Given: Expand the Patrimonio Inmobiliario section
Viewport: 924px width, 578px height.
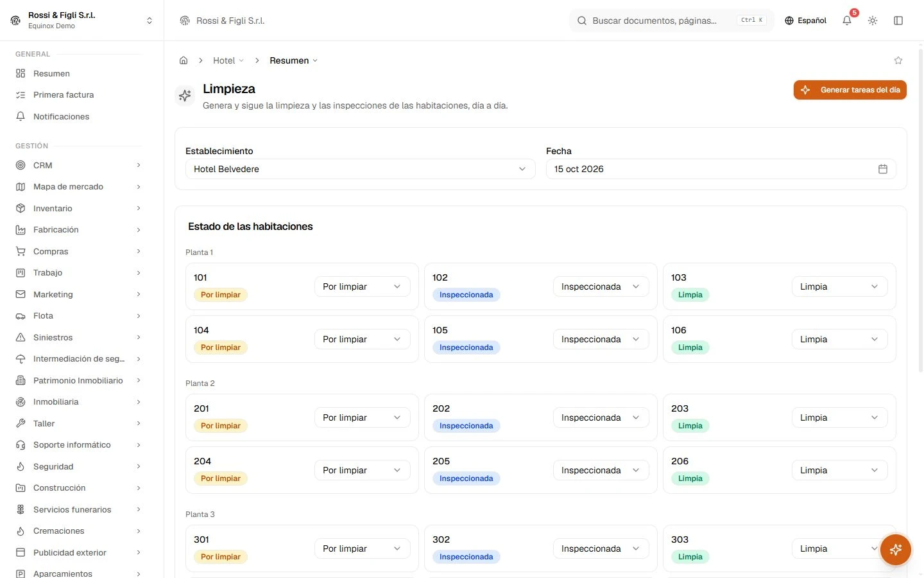Looking at the screenshot, I should pos(78,380).
